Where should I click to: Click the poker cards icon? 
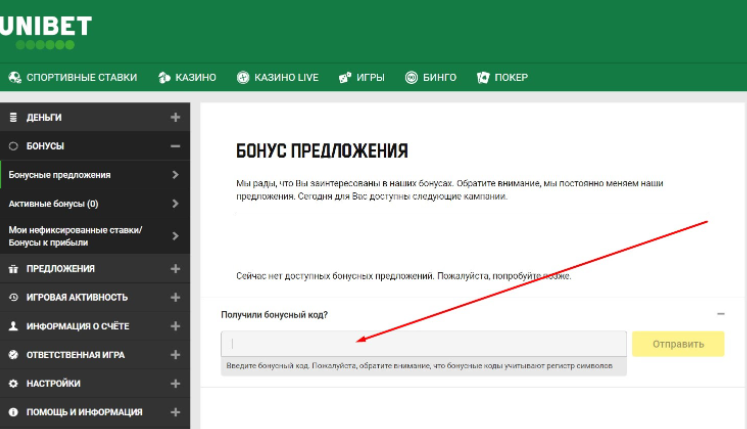[483, 77]
